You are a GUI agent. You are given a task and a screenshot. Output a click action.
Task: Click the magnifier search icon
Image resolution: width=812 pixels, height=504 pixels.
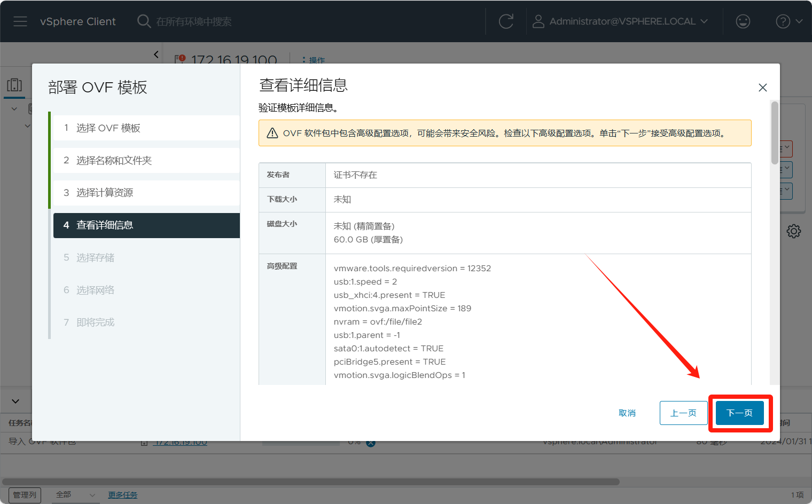[144, 21]
